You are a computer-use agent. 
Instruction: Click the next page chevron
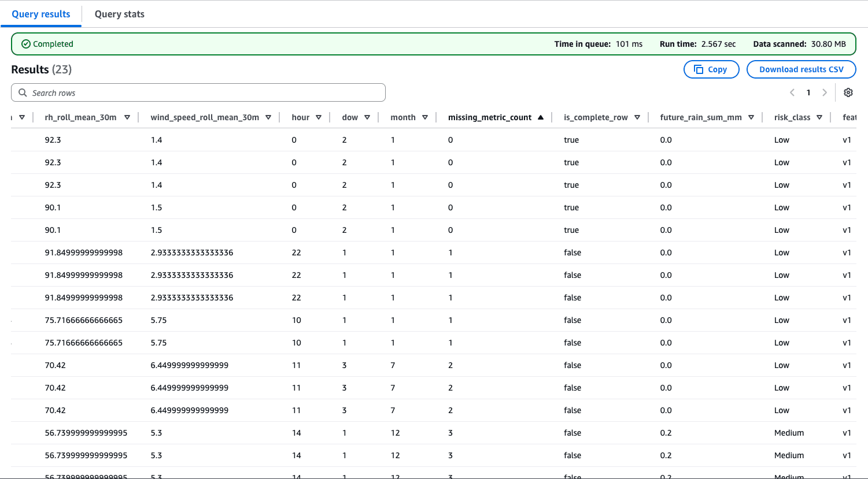pos(825,92)
